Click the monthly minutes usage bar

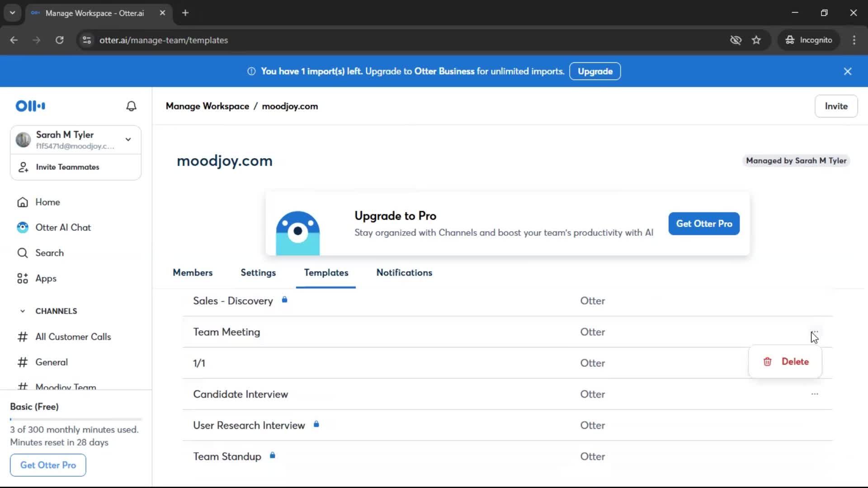(x=76, y=419)
